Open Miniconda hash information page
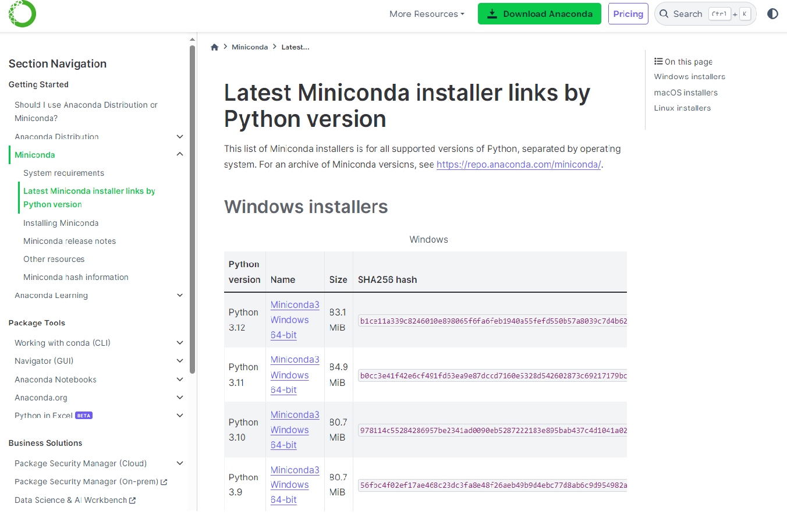Viewport: 787px width, 532px height. click(x=76, y=277)
